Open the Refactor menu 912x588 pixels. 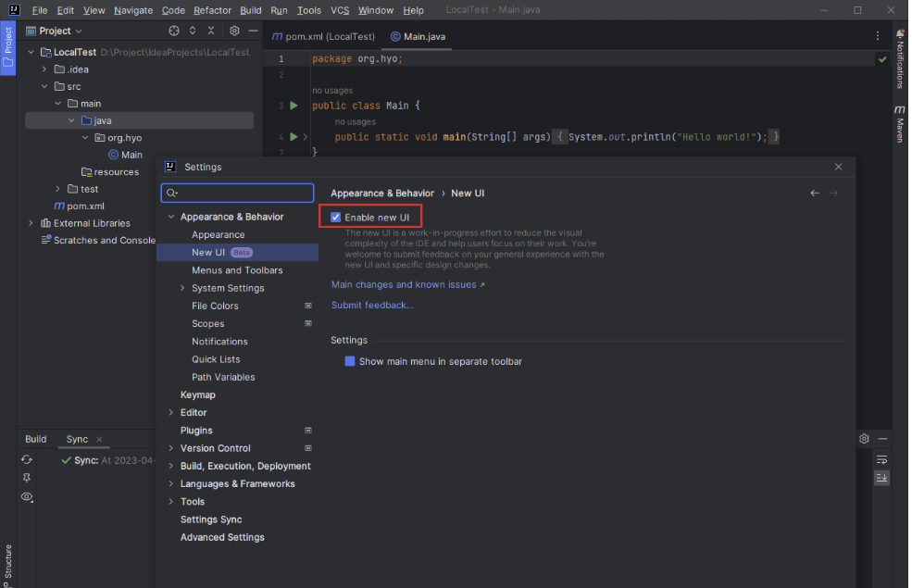click(x=212, y=10)
